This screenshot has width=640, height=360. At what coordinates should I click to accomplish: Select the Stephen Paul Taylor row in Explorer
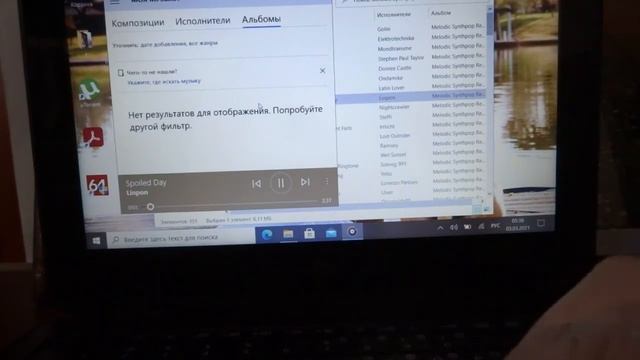[x=401, y=58]
